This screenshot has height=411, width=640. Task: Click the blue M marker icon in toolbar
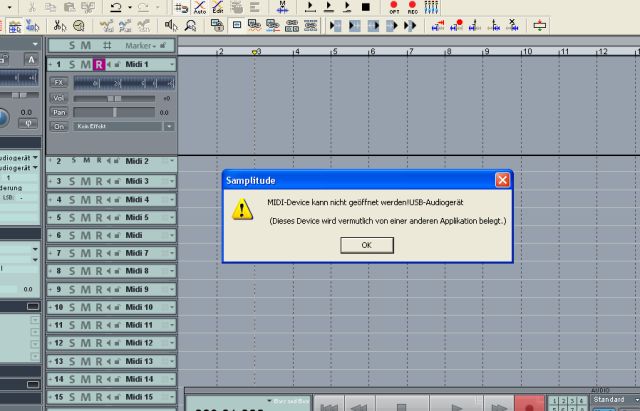[282, 7]
